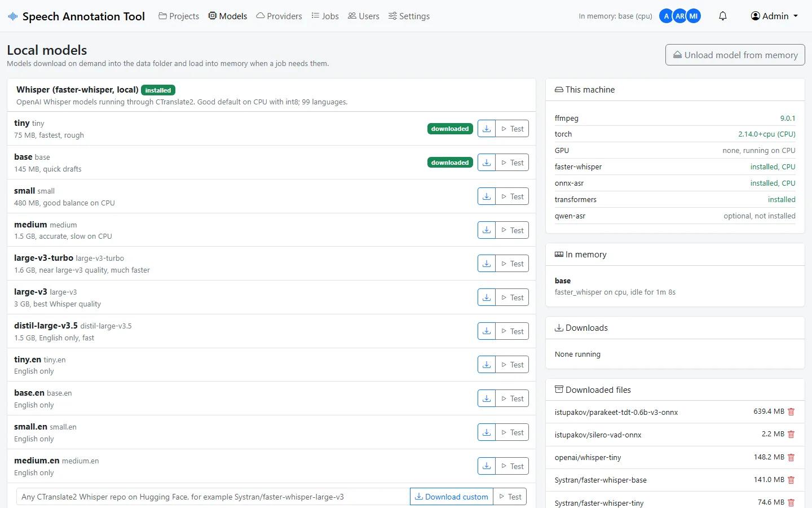The image size is (812, 508).
Task: Download the large-v3 model
Action: [x=487, y=297]
